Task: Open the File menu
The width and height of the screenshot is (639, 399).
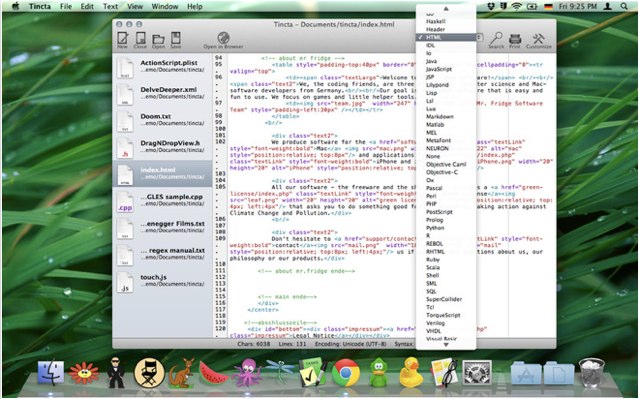Action: tap(66, 7)
